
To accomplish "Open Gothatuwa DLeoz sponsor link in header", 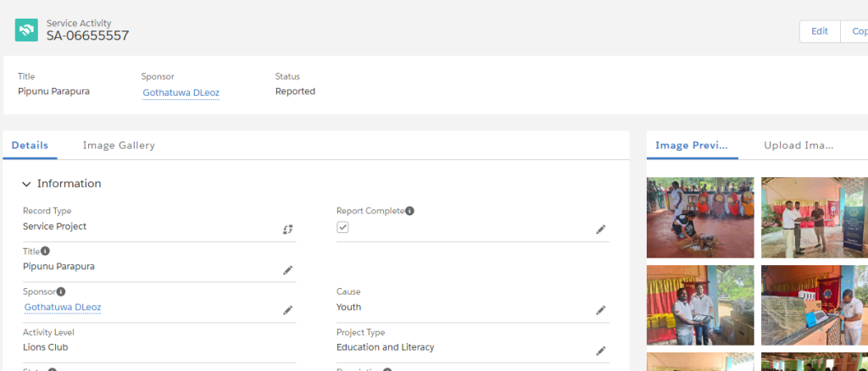I will pyautogui.click(x=181, y=93).
